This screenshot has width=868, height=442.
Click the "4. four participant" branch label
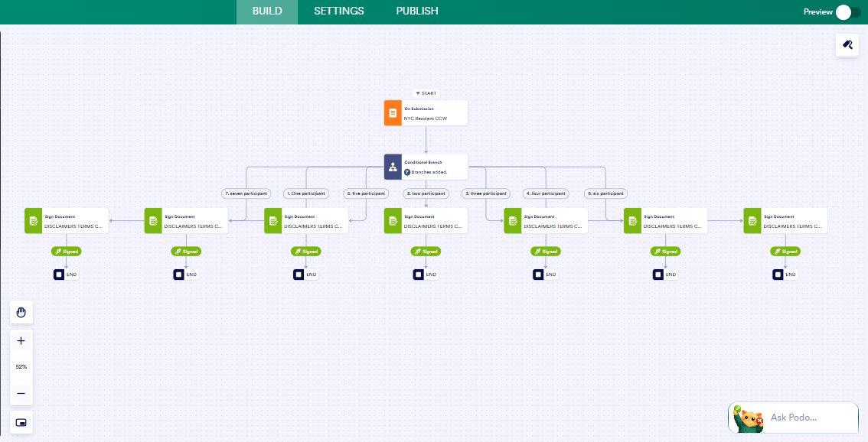click(x=545, y=193)
